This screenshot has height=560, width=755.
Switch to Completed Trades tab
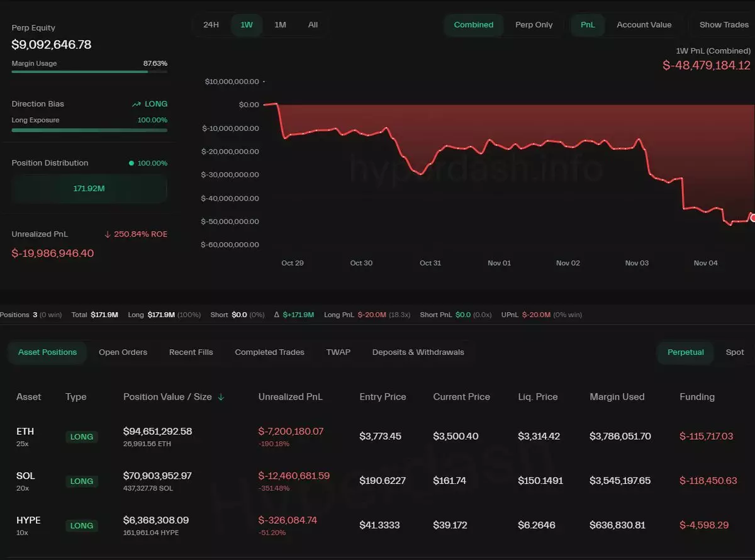[x=269, y=352]
